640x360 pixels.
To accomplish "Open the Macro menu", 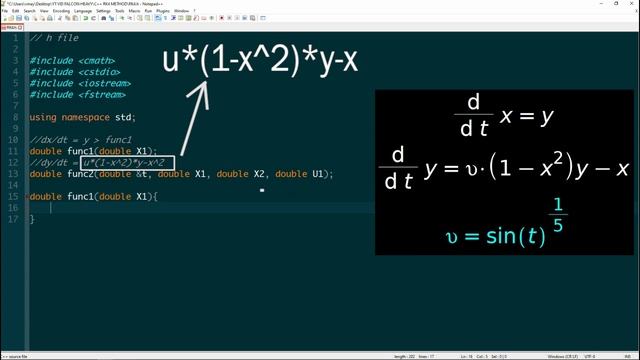I will click(134, 11).
